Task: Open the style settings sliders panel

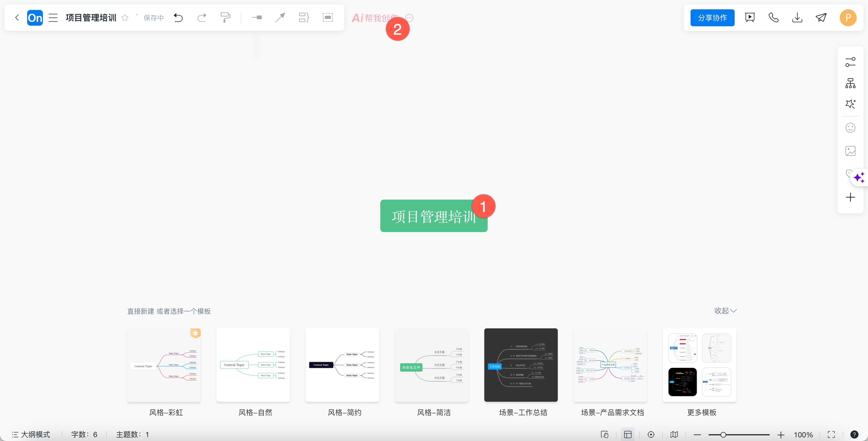Action: pyautogui.click(x=850, y=62)
